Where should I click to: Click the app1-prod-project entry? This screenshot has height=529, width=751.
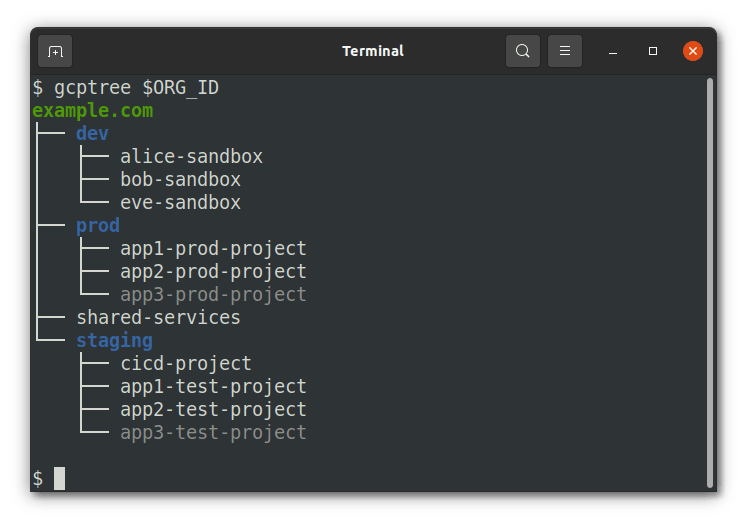point(213,249)
